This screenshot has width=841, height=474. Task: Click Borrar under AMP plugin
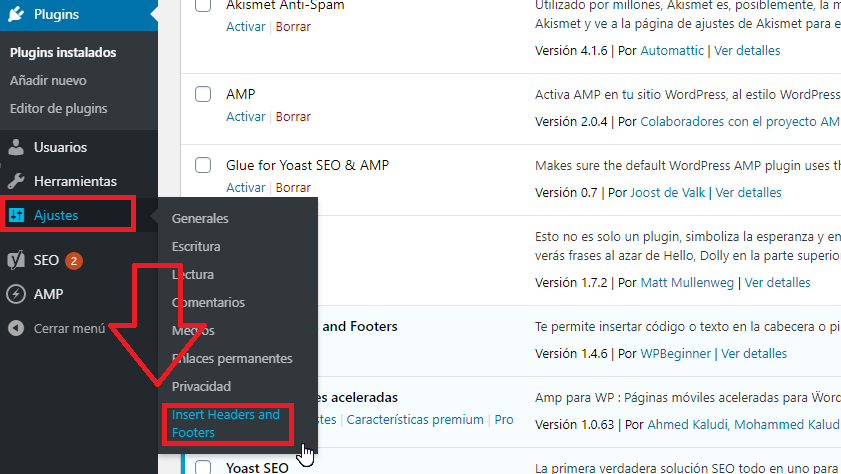point(293,116)
